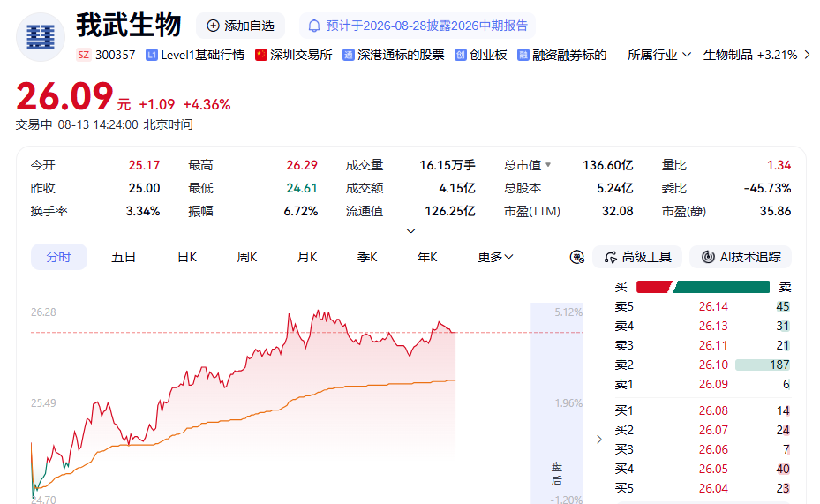
Task: Click the Level1基础行情 label
Action: point(202,55)
